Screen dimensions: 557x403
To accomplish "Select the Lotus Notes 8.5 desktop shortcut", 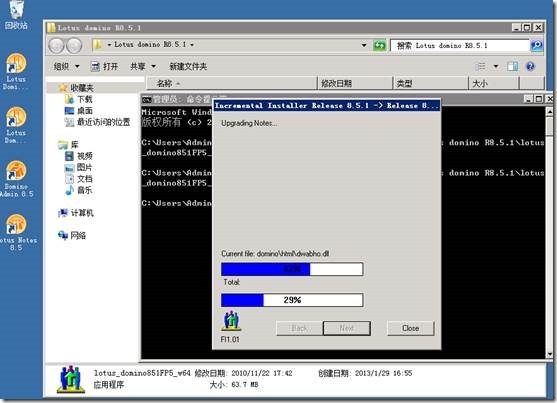I will [16, 232].
